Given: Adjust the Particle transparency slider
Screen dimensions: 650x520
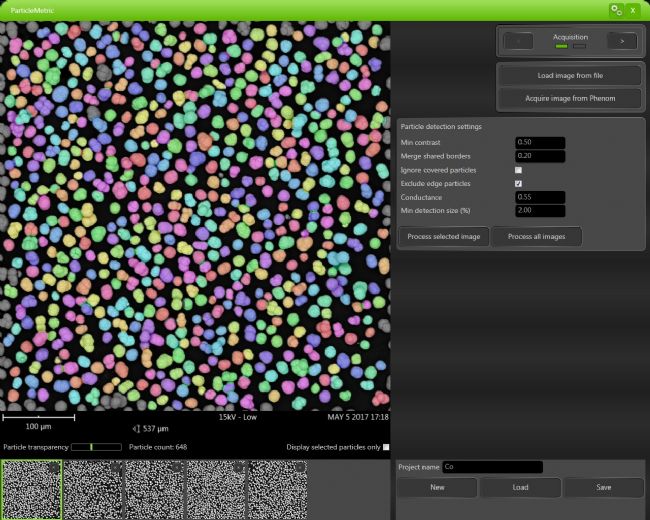Looking at the screenshot, I should click(89, 447).
